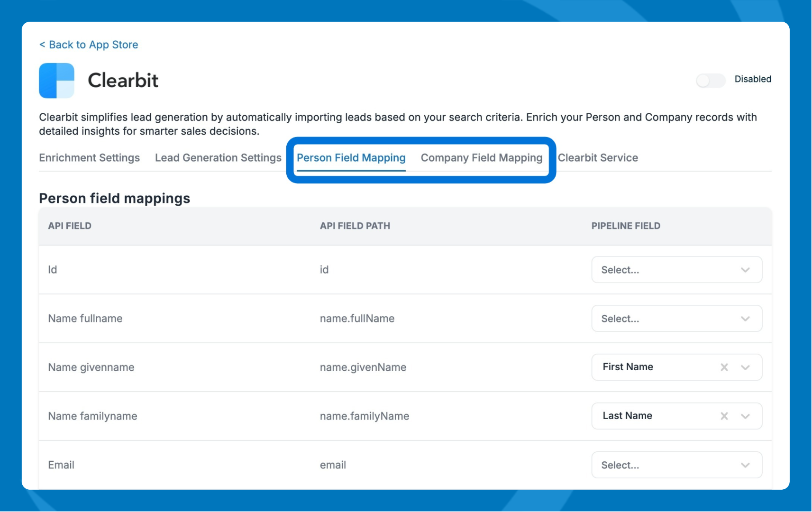Open Lead Generation Settings tab

(218, 158)
